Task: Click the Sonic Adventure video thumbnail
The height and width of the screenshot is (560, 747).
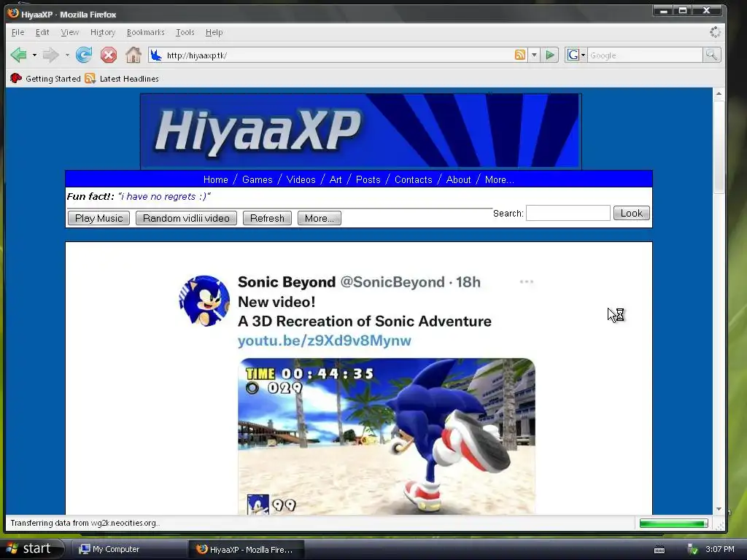Action: (x=387, y=436)
